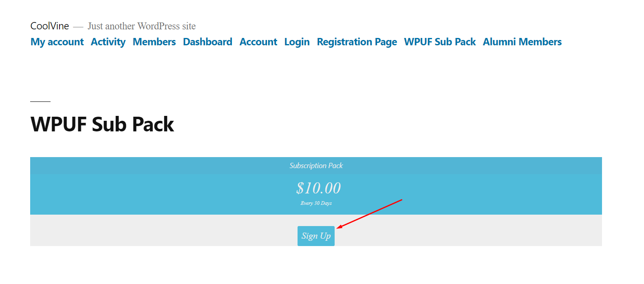Navigate to the Login page
644x284 pixels.
pos(297,42)
